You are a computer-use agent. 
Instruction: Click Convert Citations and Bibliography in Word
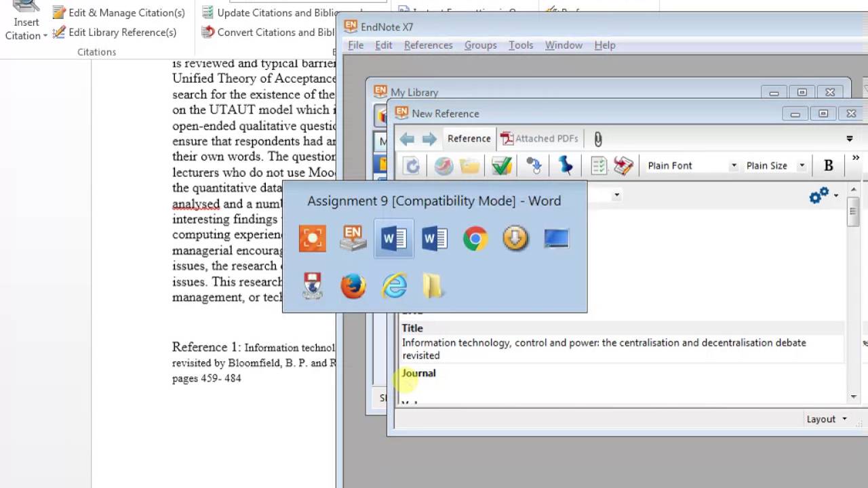tap(268, 32)
